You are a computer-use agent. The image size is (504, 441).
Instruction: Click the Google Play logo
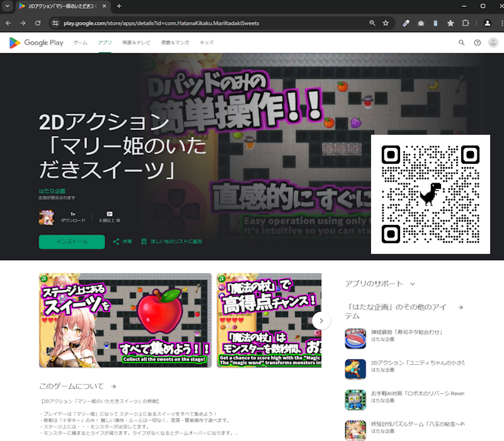pyautogui.click(x=36, y=43)
